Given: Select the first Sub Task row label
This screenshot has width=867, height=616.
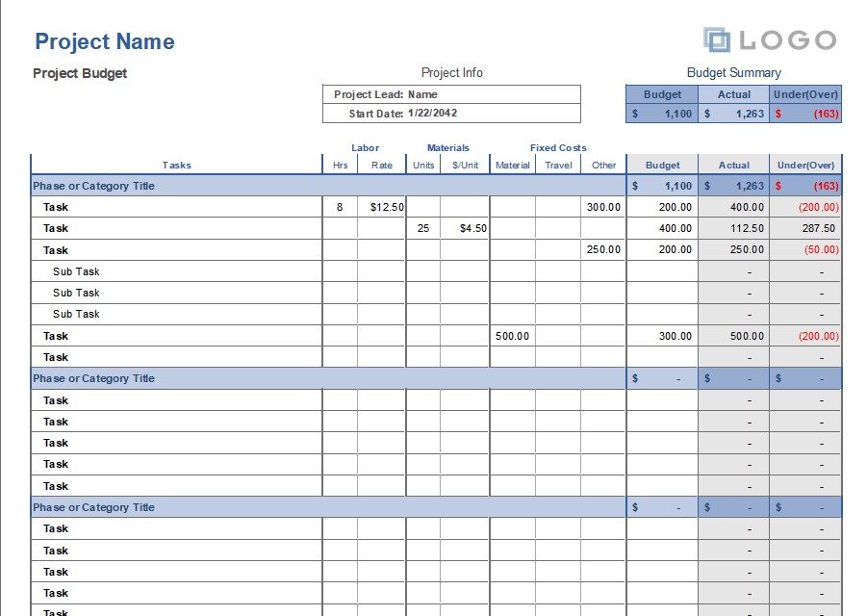Looking at the screenshot, I should click(x=76, y=271).
